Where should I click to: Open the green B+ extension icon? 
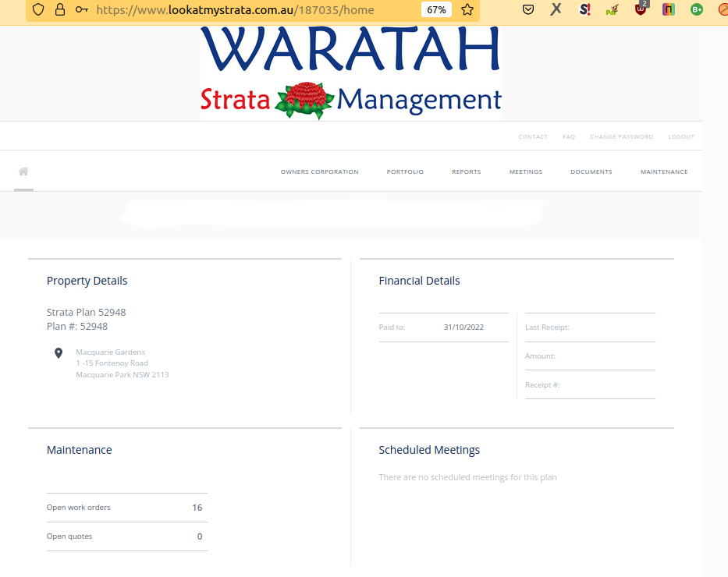[697, 9]
